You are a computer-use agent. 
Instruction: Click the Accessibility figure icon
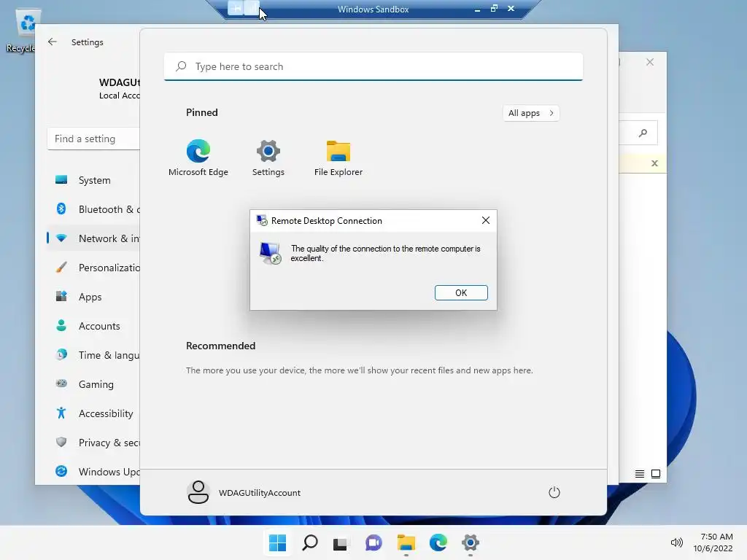[61, 413]
